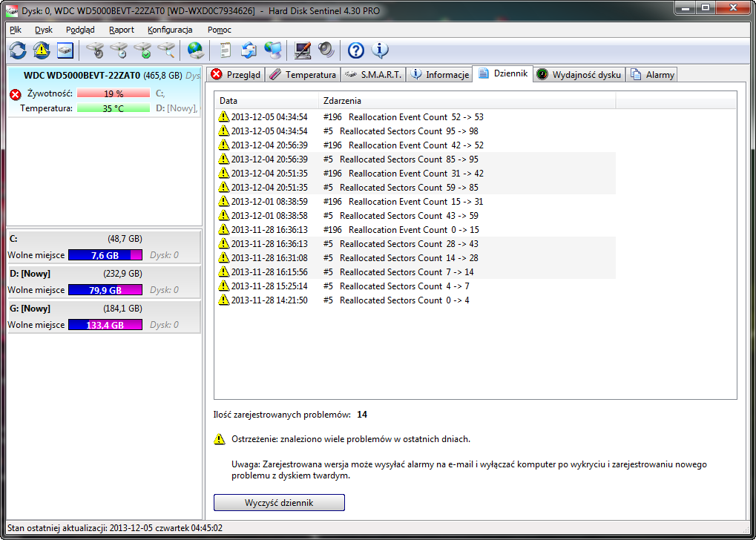The height and width of the screenshot is (540, 756).
Task: Select log row Reallocated Sectors Count 85 -> 95
Action: point(415,159)
